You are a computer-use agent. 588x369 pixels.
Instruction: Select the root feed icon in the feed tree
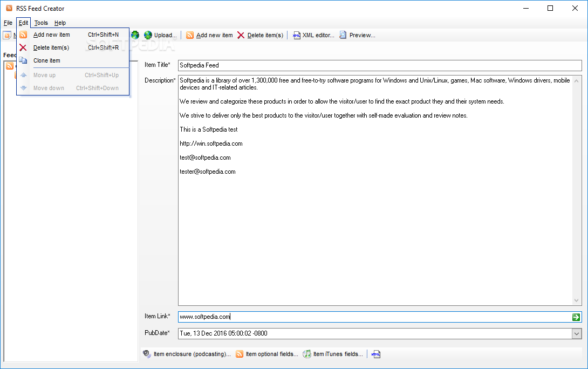click(10, 66)
